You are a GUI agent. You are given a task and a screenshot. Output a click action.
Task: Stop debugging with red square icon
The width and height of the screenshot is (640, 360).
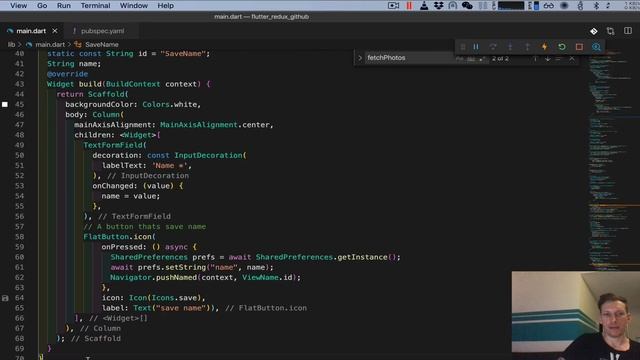pos(579,47)
